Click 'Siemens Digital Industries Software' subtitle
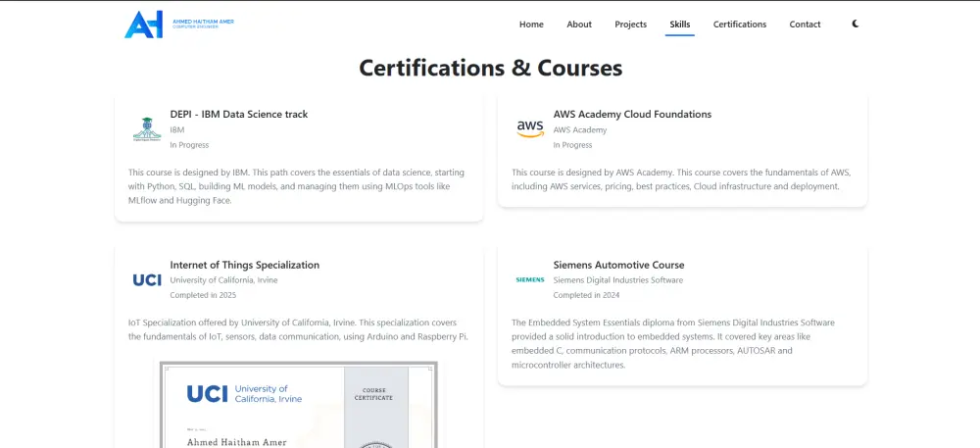 pyautogui.click(x=618, y=280)
